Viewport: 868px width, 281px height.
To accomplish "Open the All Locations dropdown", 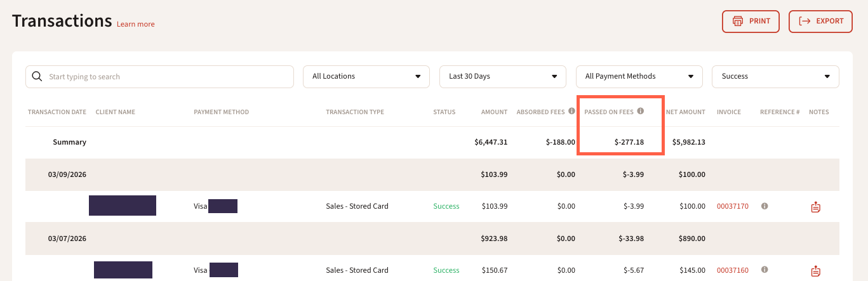I will coord(366,77).
